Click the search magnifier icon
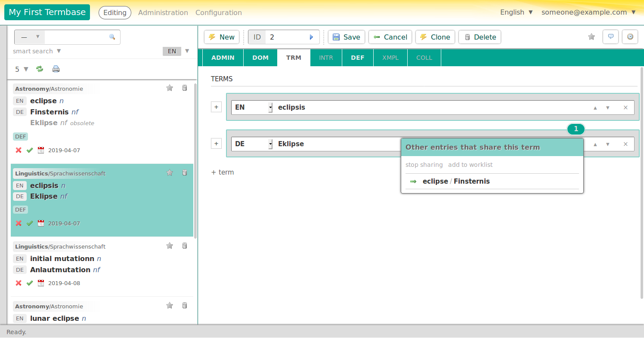 (112, 37)
